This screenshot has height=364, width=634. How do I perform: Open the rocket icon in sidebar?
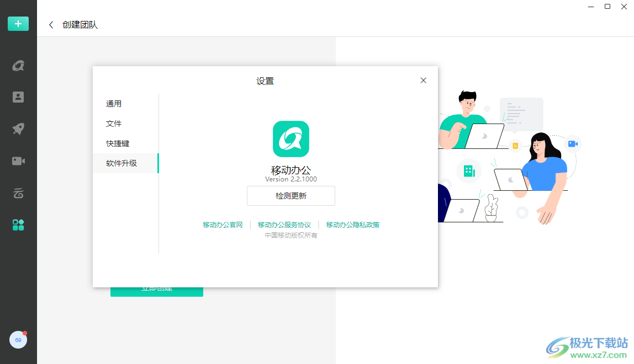18,129
